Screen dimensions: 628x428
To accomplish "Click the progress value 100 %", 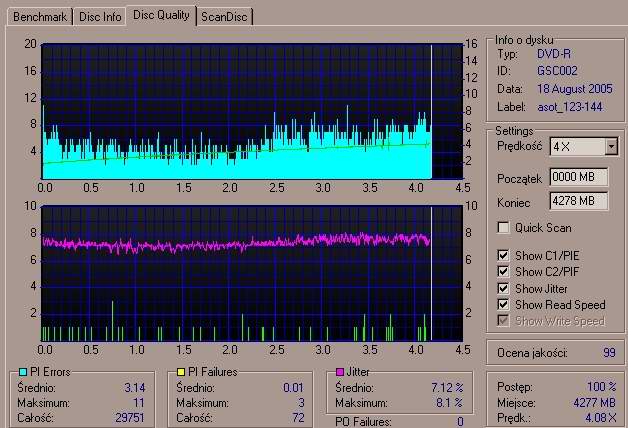I will click(x=602, y=387).
